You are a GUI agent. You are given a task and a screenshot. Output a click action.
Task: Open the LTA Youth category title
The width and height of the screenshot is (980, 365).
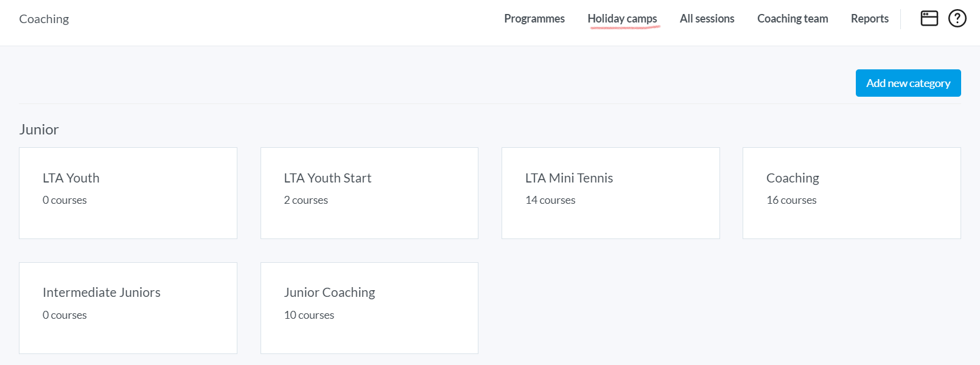click(71, 178)
